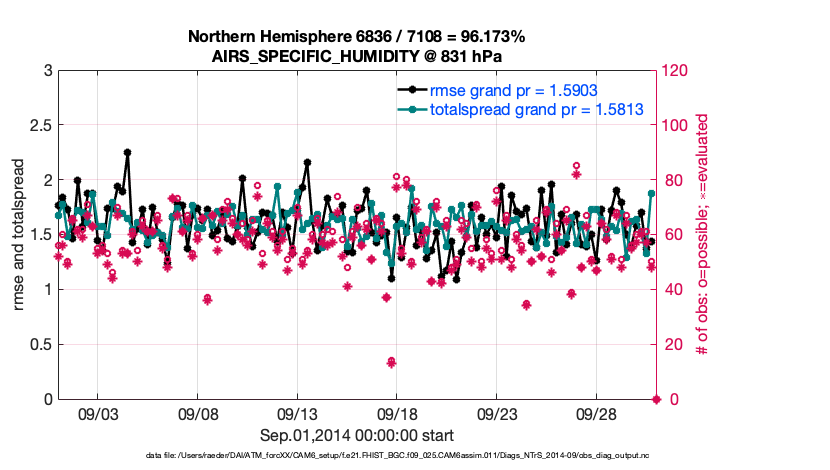
Task: Click the 0.5 tick label on left axis
Action: coord(40,344)
